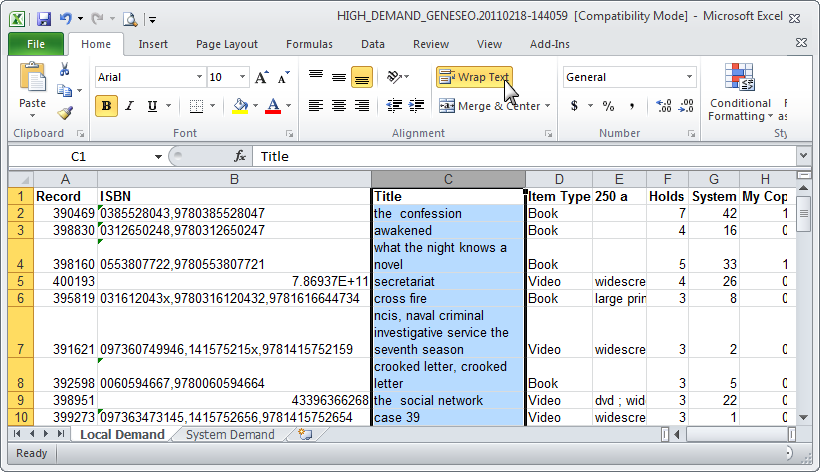Open the font size dropdown
Viewport: 820px width, 472px height.
(x=242, y=77)
